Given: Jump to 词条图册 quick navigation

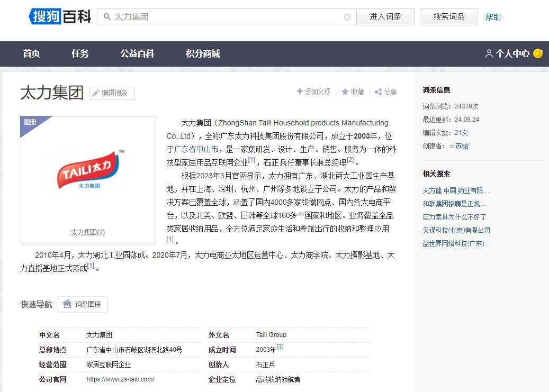Looking at the screenshot, I should [x=83, y=304].
